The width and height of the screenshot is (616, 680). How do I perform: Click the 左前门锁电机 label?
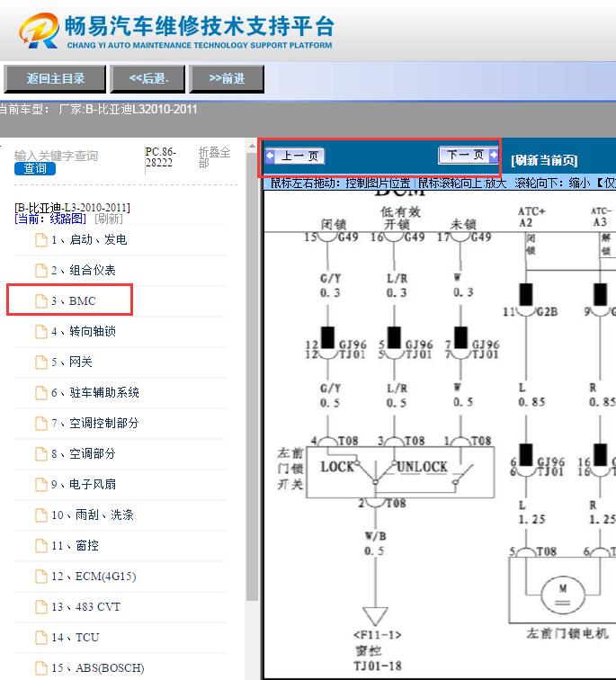[567, 633]
